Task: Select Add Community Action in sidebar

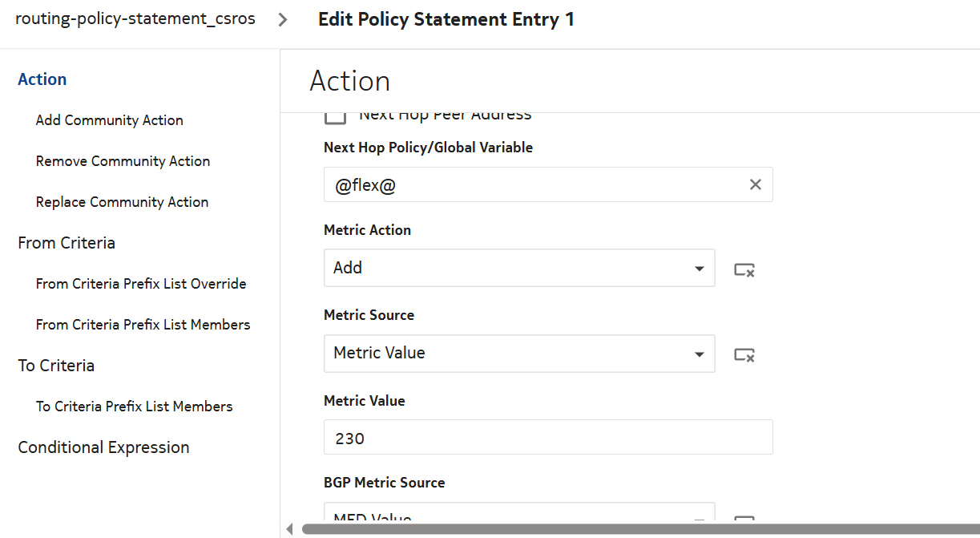Action: pos(110,120)
